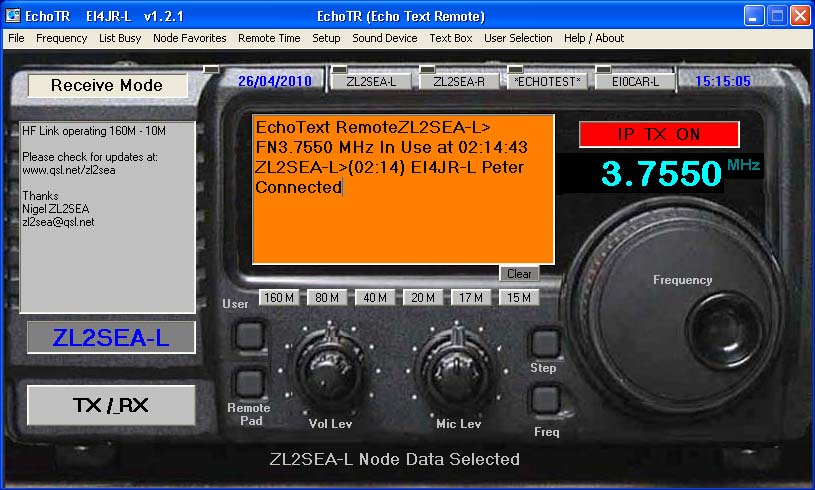815x490 pixels.
Task: Open the Remote Time menu
Action: pyautogui.click(x=269, y=38)
